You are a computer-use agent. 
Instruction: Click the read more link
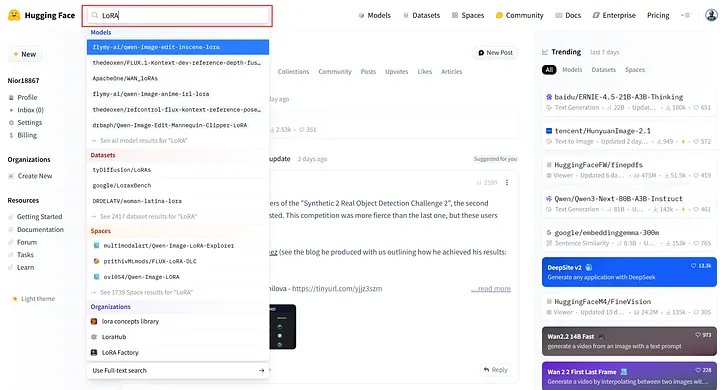491,288
